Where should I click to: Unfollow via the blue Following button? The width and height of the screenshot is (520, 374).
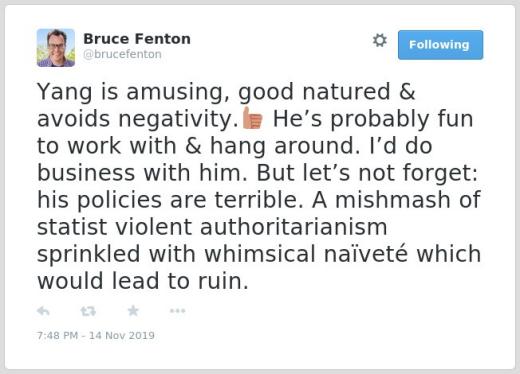tap(440, 45)
